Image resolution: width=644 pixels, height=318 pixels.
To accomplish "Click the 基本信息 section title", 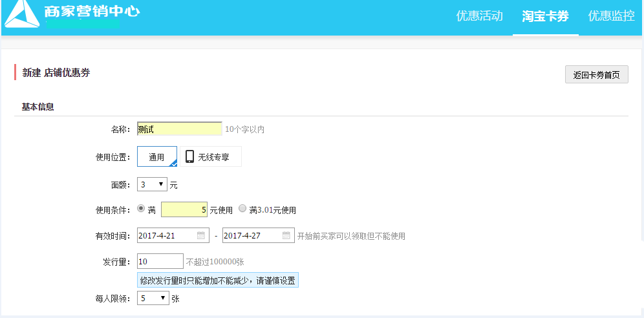I will click(38, 107).
